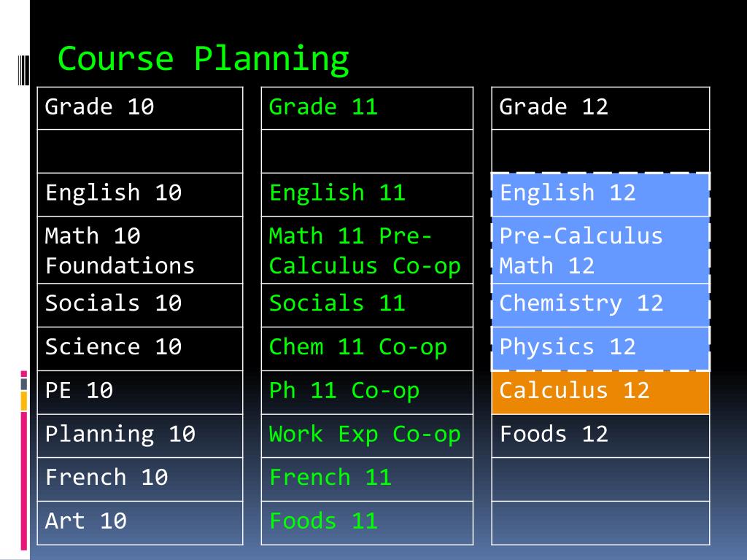Click the striped decoration beside the title
Image resolution: width=747 pixels, height=560 pixels.
tap(23, 71)
